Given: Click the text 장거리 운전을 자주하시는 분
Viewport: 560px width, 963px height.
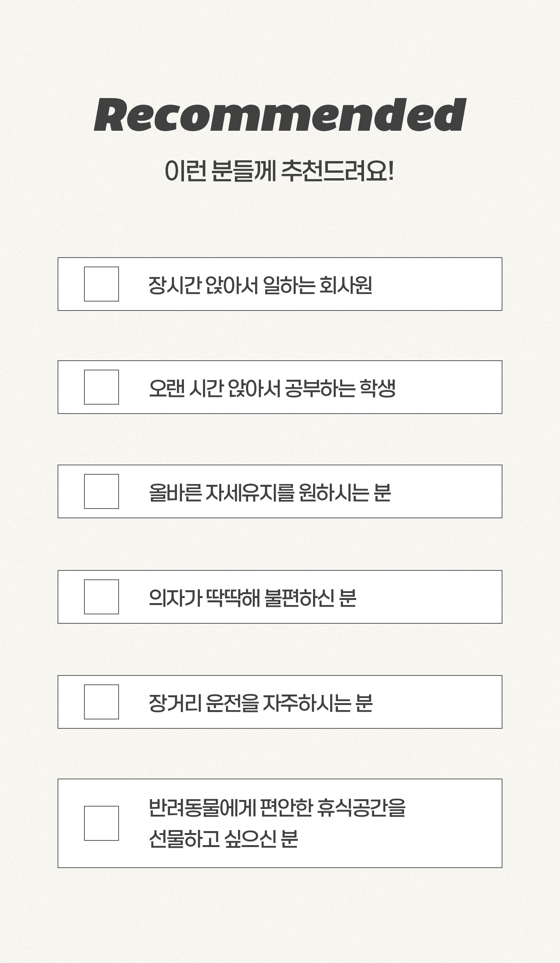Looking at the screenshot, I should pos(261,703).
